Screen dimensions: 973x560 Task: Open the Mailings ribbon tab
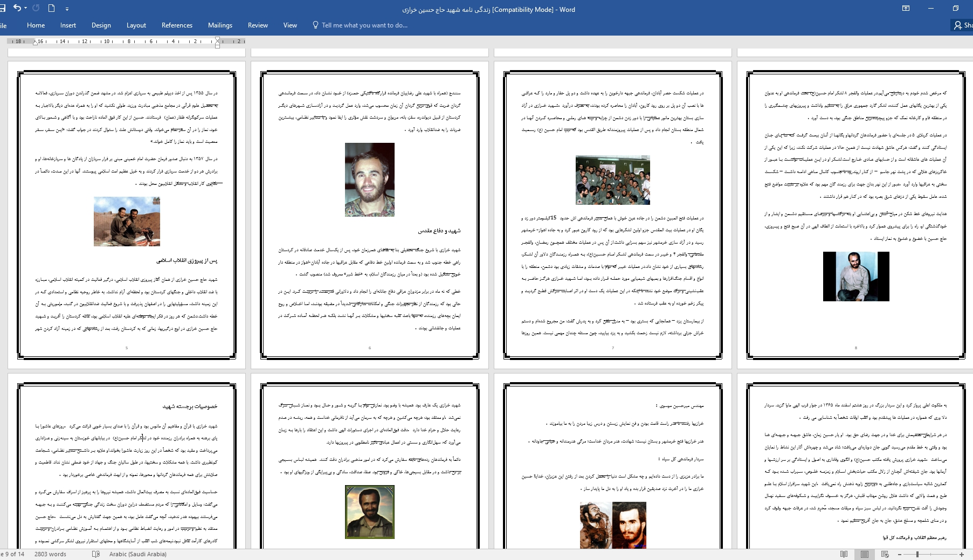pos(220,25)
